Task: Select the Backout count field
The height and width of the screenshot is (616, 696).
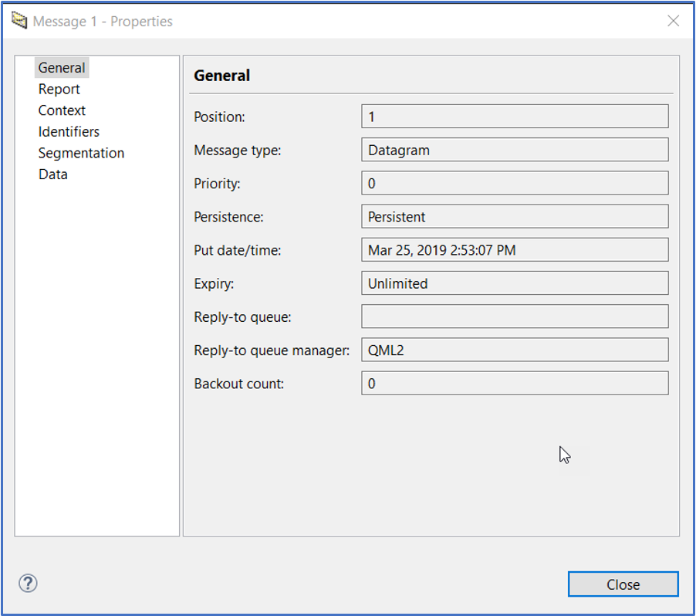Action: point(514,384)
